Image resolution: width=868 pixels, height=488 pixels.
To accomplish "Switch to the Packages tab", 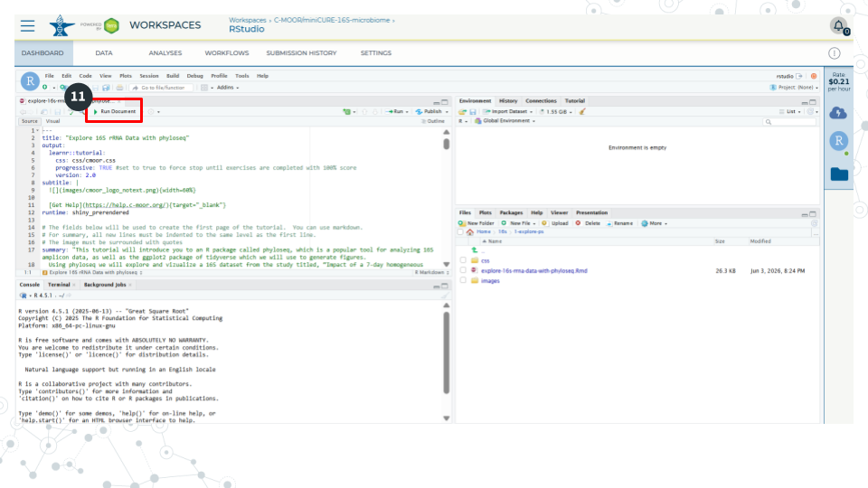I will (x=511, y=212).
